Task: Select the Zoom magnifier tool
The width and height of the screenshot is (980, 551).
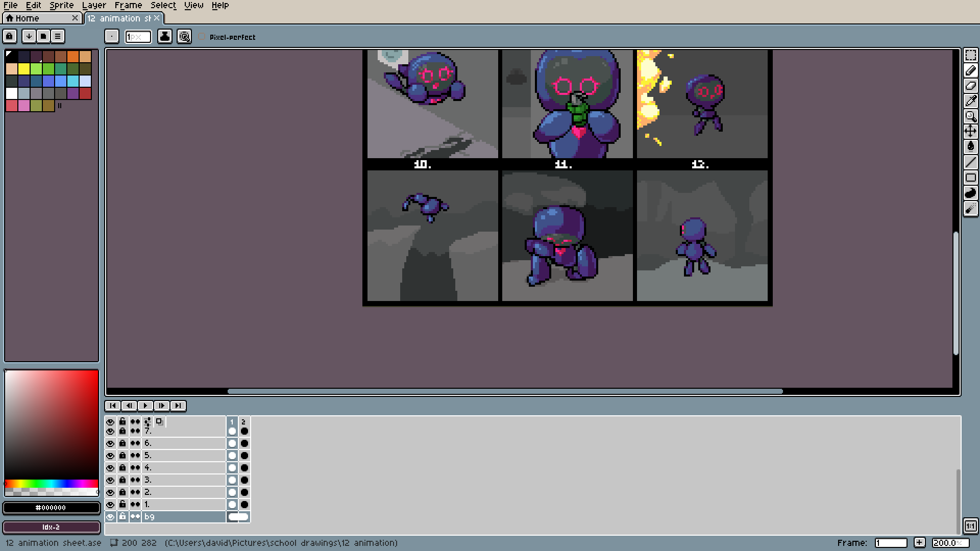Action: (970, 116)
